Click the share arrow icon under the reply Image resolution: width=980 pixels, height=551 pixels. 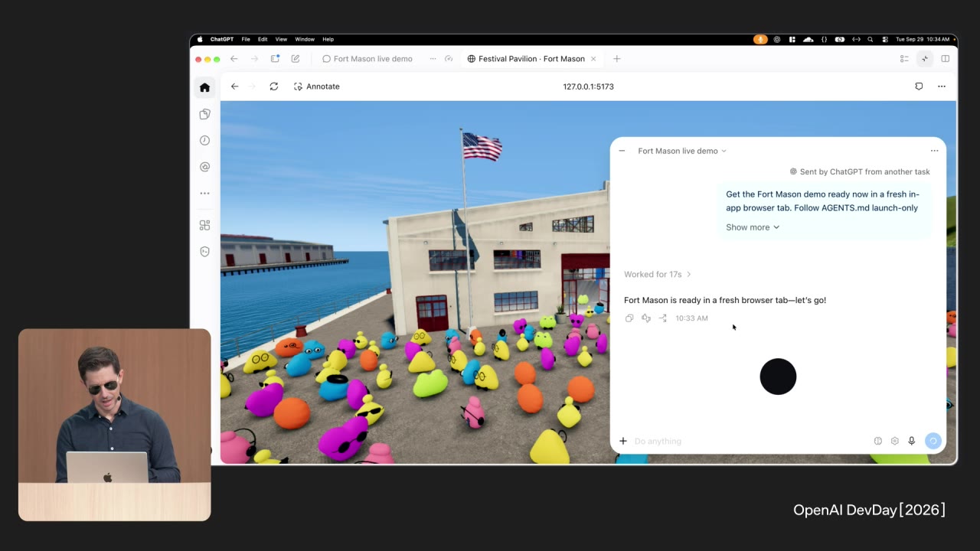pyautogui.click(x=663, y=318)
